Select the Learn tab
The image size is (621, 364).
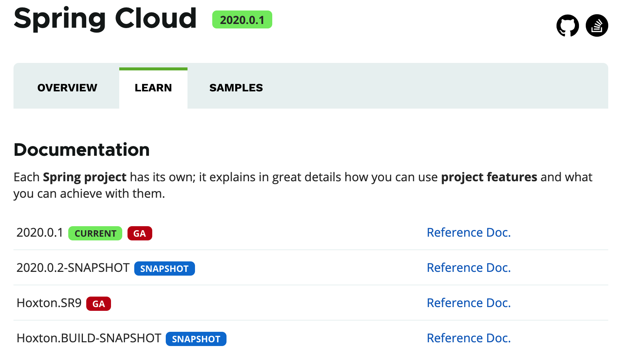point(153,88)
